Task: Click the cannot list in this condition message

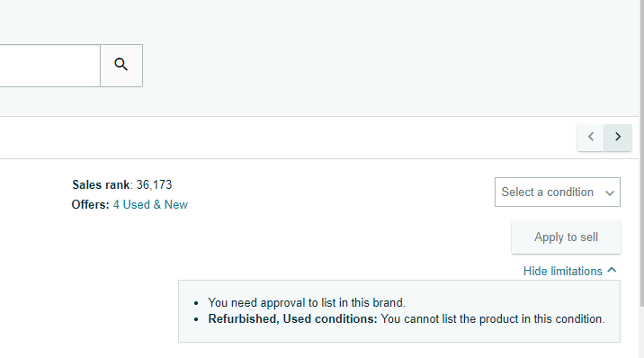Action: tap(493, 319)
